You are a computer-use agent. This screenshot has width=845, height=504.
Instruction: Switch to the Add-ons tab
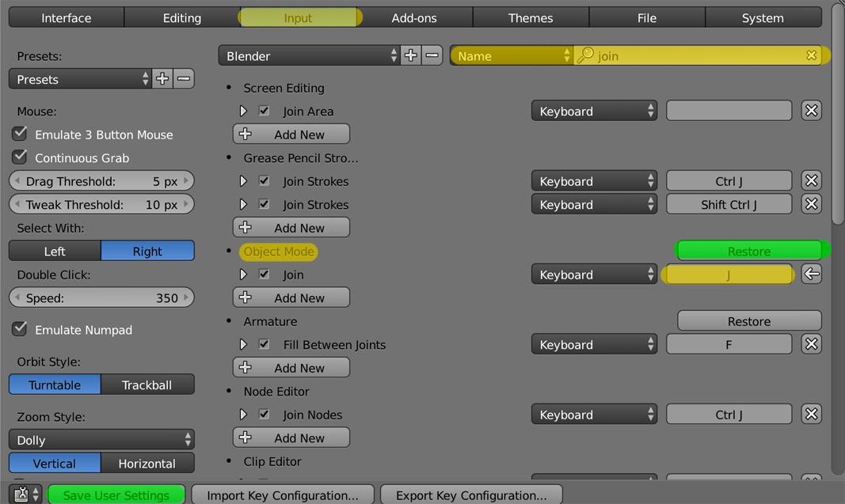click(414, 17)
